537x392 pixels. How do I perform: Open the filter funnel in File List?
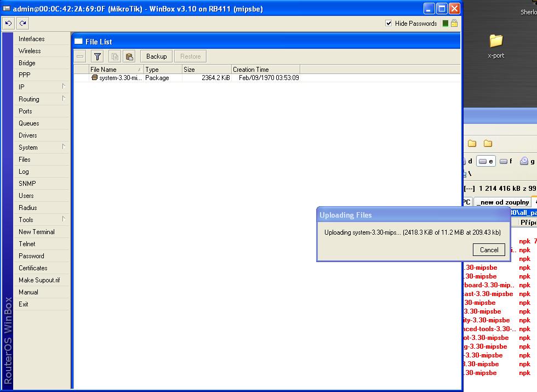coord(97,56)
